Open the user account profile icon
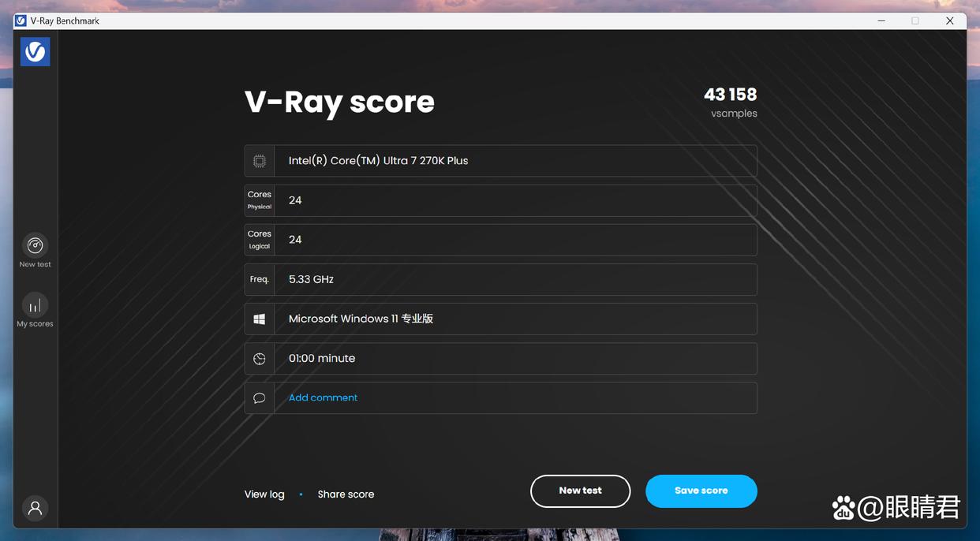Viewport: 980px width, 541px height. tap(35, 508)
